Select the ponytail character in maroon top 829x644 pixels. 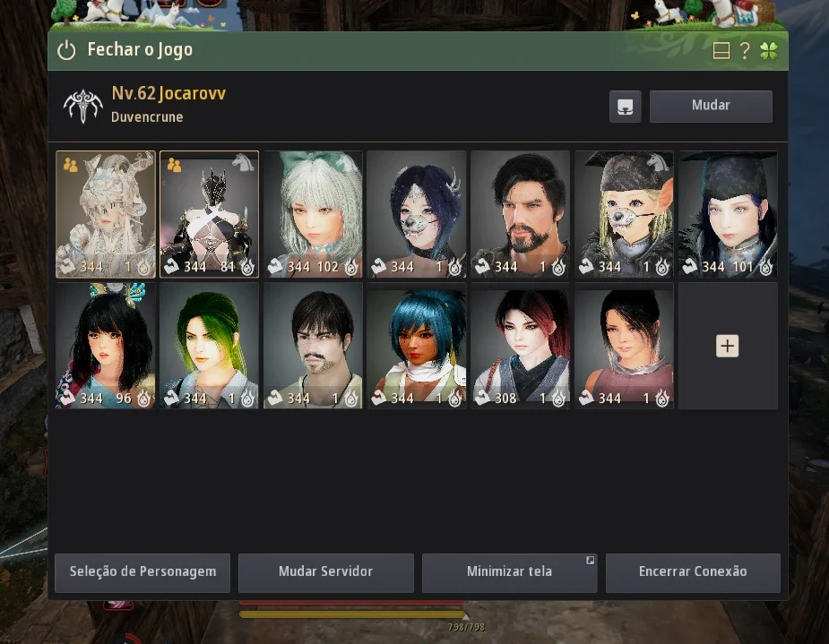[624, 346]
